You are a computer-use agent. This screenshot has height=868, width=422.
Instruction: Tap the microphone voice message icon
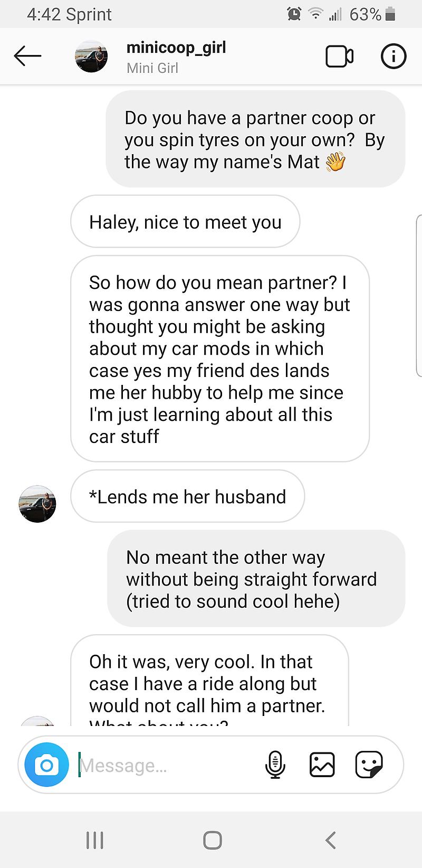tap(275, 765)
